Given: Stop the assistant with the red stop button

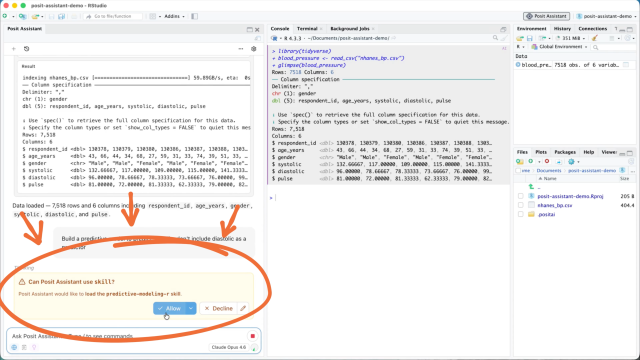Looking at the screenshot, I should coord(253,336).
